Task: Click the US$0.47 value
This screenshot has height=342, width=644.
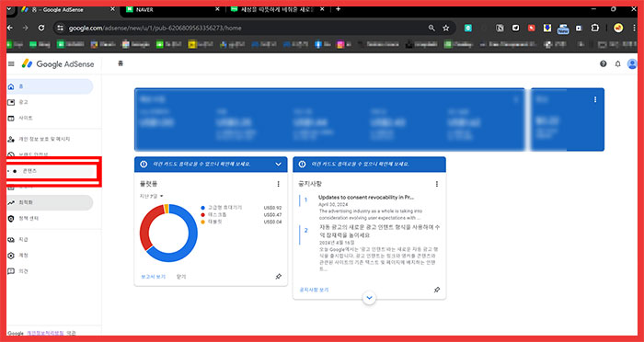Action: click(272, 215)
